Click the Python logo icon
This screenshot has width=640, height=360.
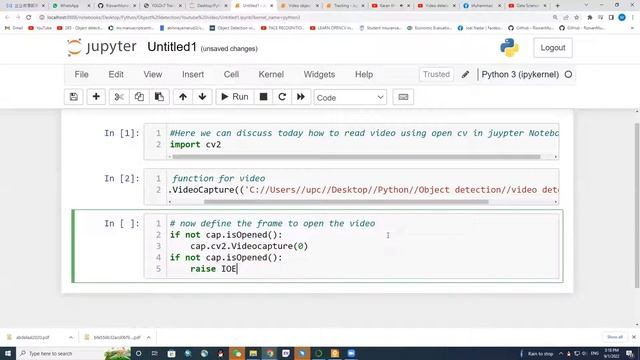[509, 48]
